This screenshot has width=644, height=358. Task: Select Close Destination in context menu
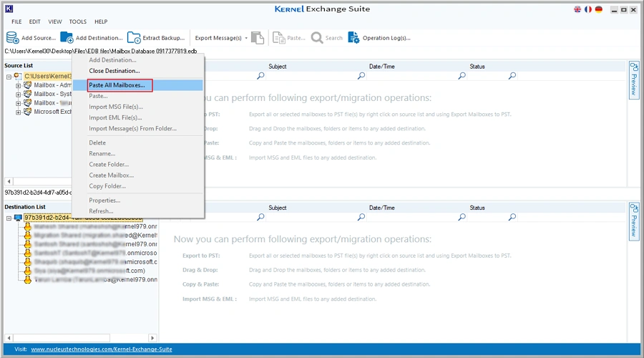click(x=114, y=71)
